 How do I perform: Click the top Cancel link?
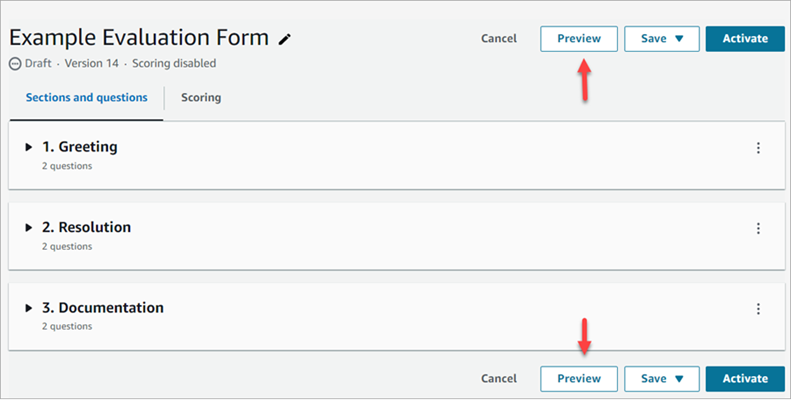(x=499, y=39)
